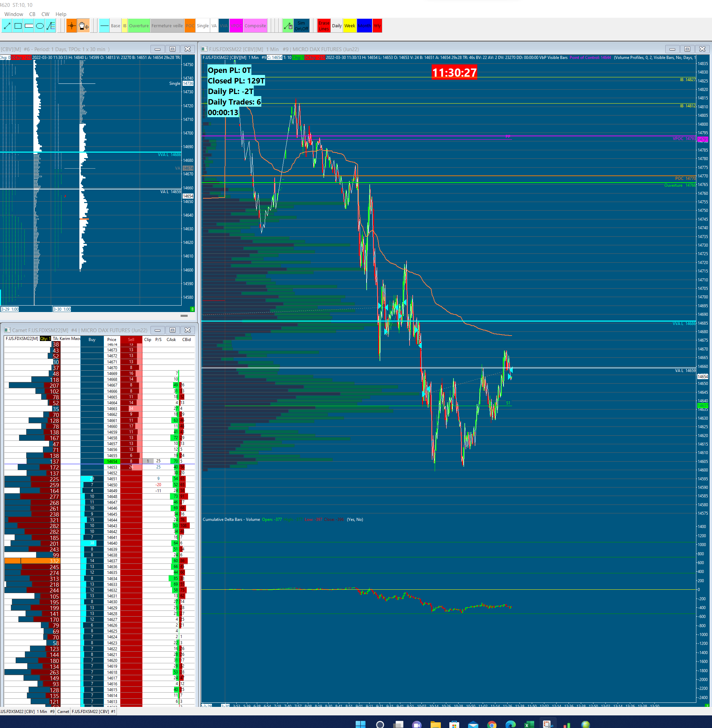Select the ellipse drawing tool

click(x=40, y=26)
